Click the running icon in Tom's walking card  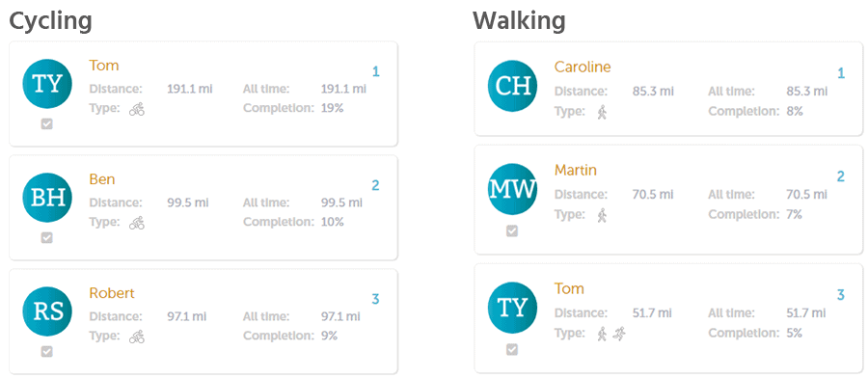tap(620, 334)
